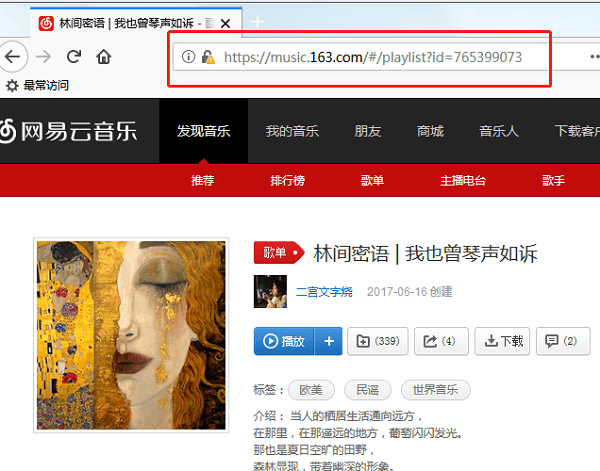The image size is (600, 471).
Task: Open creator profile link 二宫文字烧
Action: click(324, 292)
